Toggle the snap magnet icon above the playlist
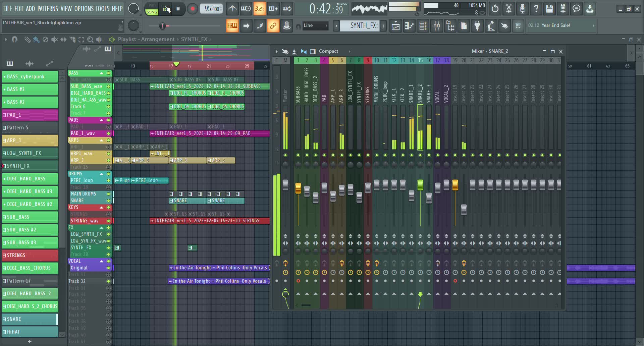The image size is (644, 346). 14,39
